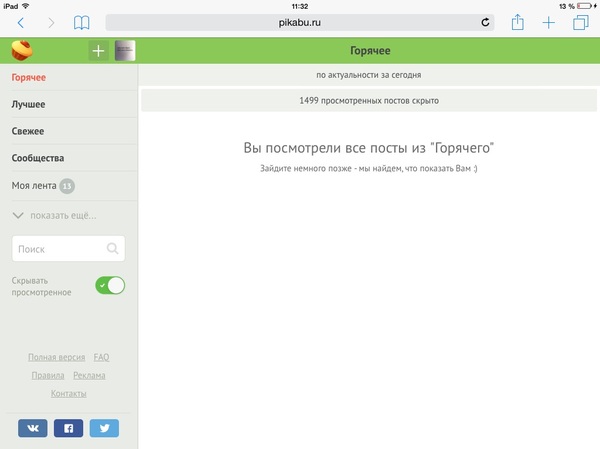Go to 'Свежее' section
Viewport: 600px width, 449px height.
tap(28, 131)
